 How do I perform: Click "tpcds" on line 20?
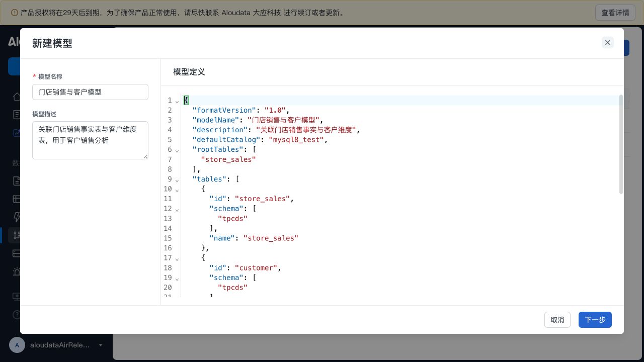[x=233, y=287]
